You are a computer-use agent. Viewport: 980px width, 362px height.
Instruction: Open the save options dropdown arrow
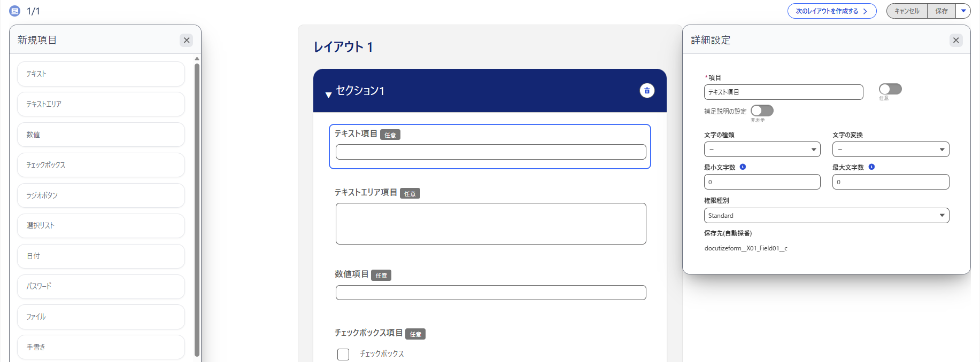pos(963,11)
